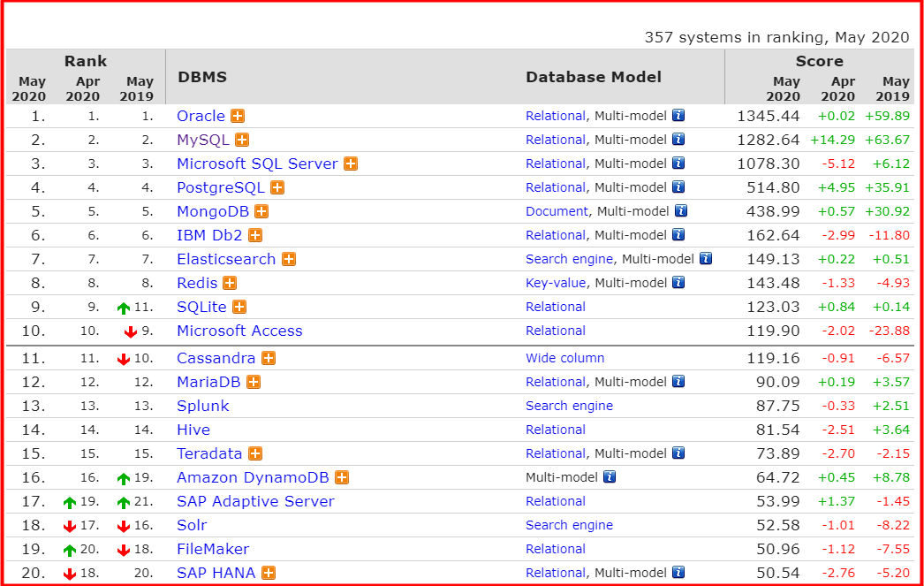Click the plus icon beside SQLite
Viewport: 924px width, 586px height.
[239, 308]
